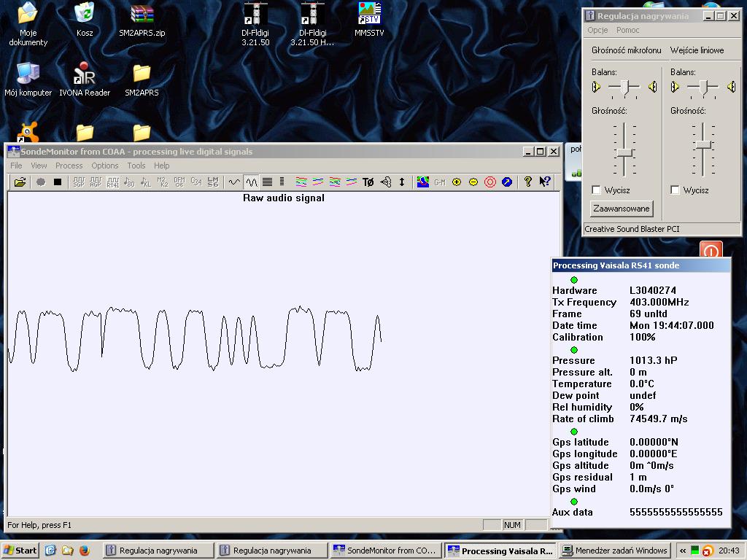Click the context help arrow-question icon
747x560 pixels.
pyautogui.click(x=544, y=182)
